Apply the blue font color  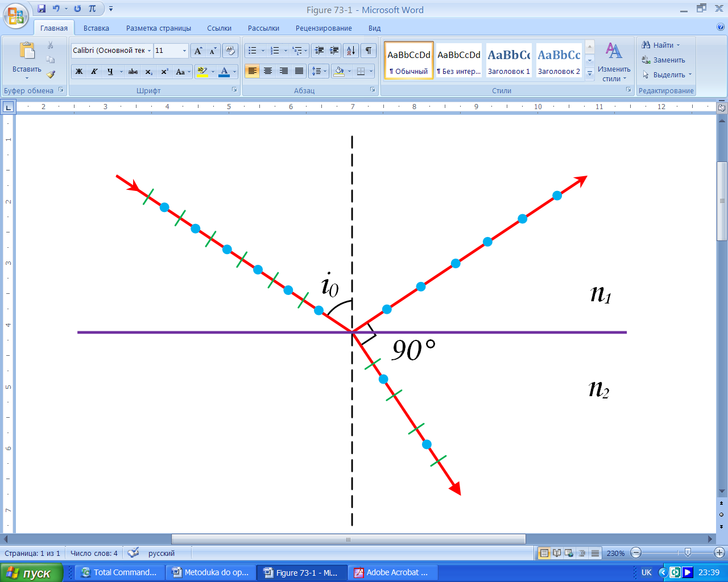coord(224,72)
